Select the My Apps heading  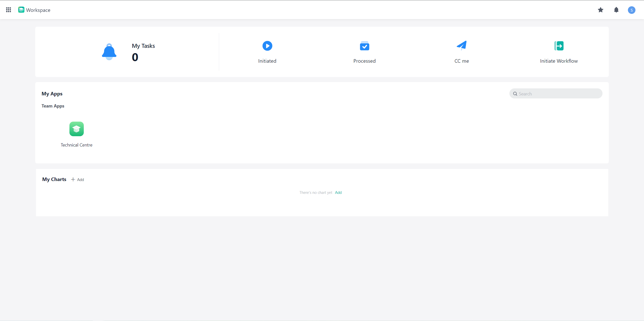tap(52, 93)
